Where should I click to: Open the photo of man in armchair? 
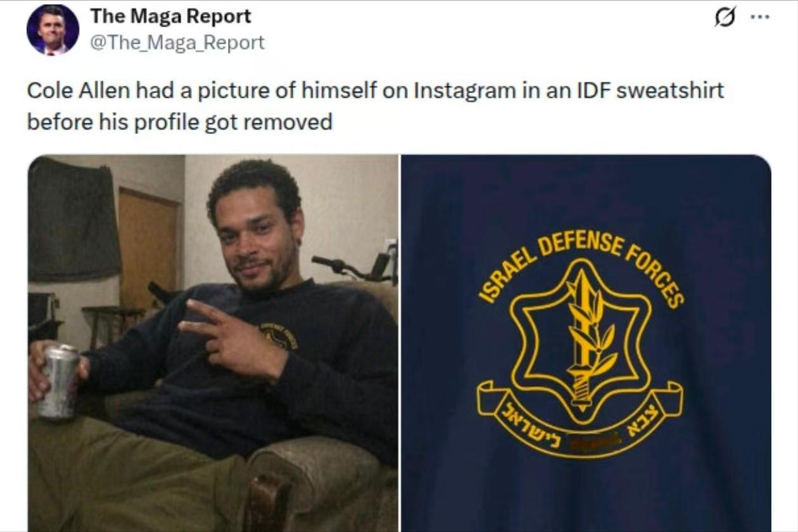(x=213, y=343)
